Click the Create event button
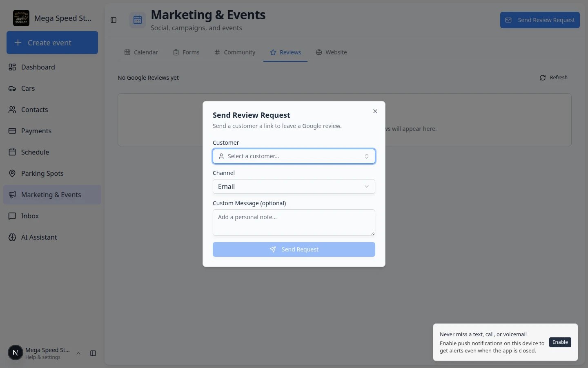588x368 pixels. pos(52,43)
